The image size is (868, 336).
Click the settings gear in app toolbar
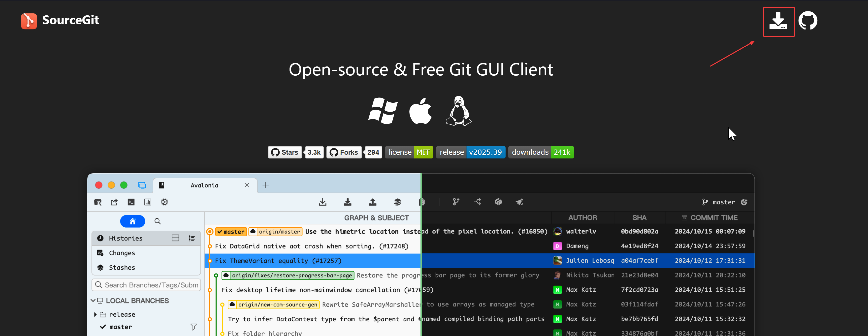click(164, 202)
